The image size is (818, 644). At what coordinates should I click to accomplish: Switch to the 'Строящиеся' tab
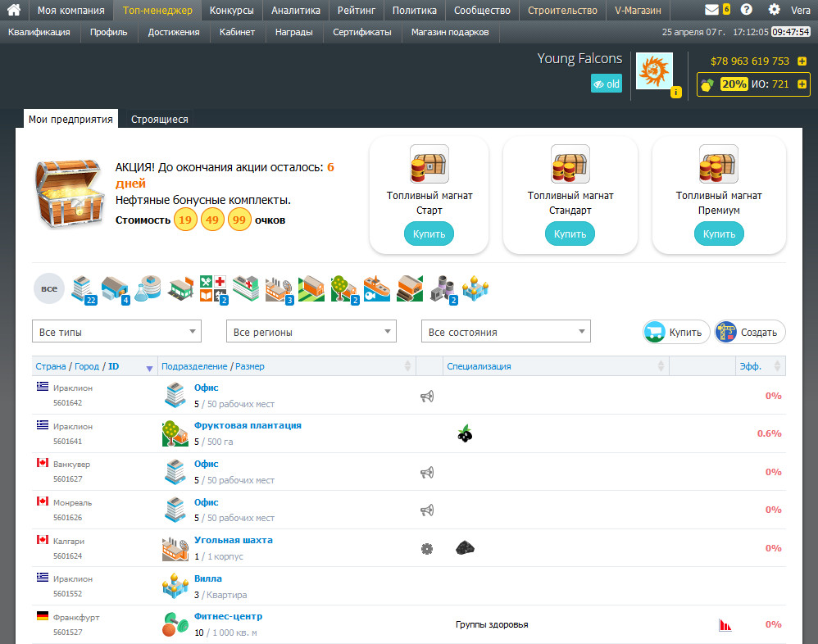coord(160,120)
